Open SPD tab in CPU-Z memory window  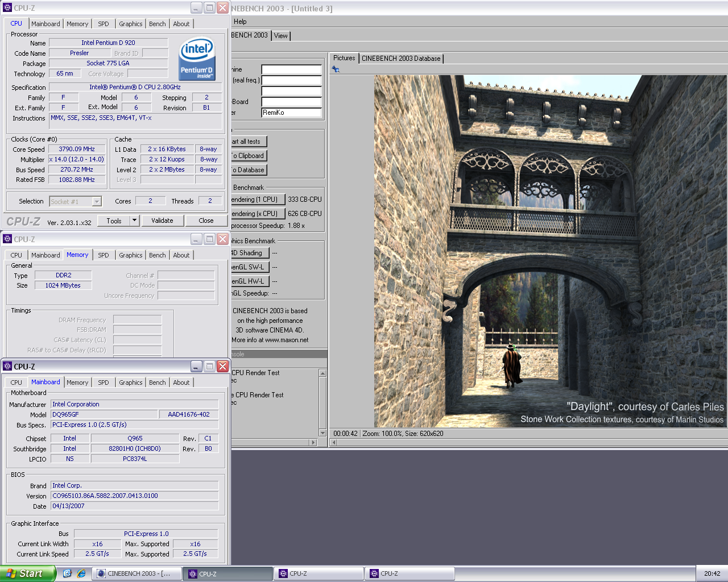(x=104, y=255)
